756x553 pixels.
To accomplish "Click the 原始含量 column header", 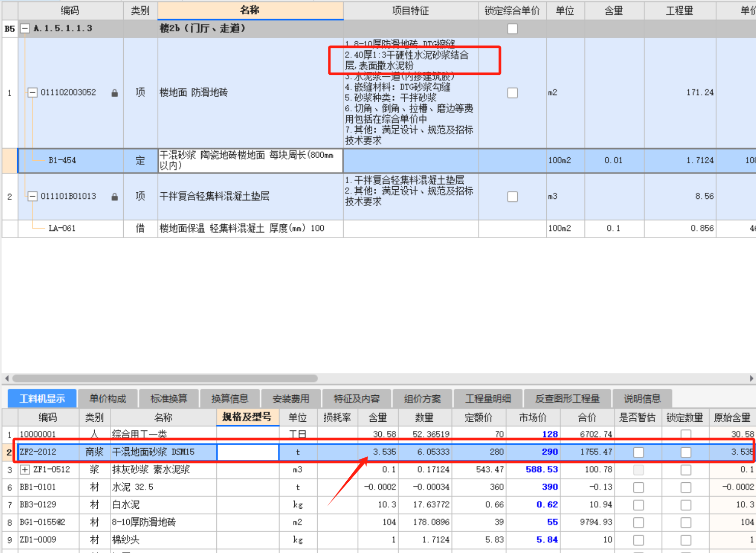I will click(733, 418).
